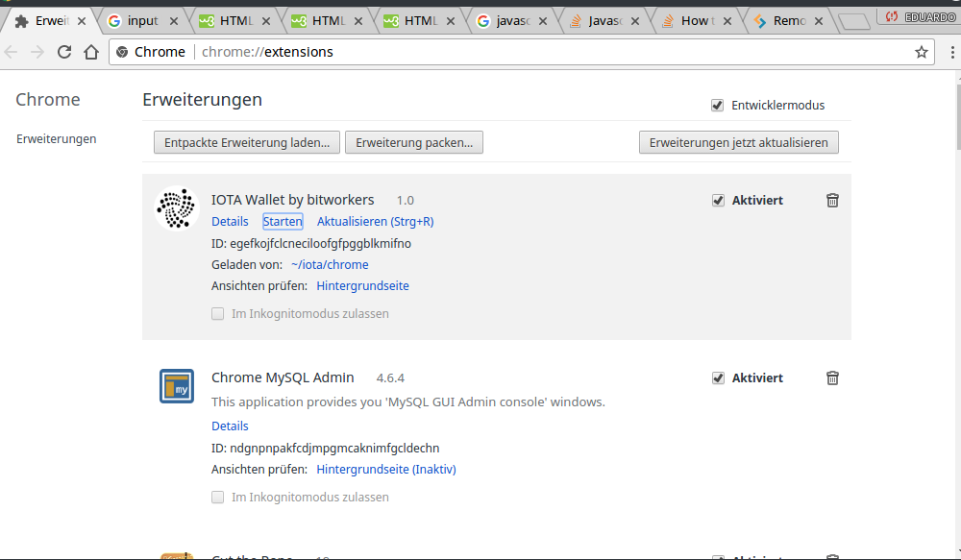This screenshot has width=961, height=560.
Task: Remove the IOTA Wallet extension via trash icon
Action: (832, 201)
